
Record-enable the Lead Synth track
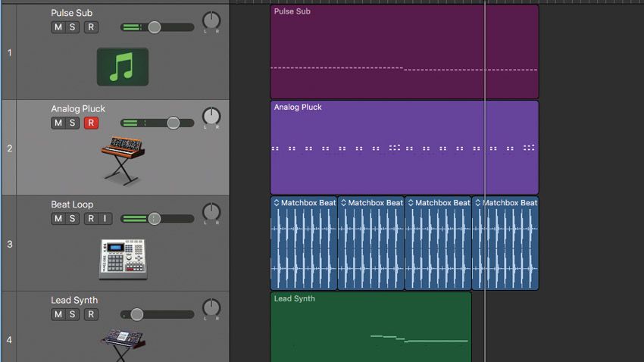tap(91, 314)
